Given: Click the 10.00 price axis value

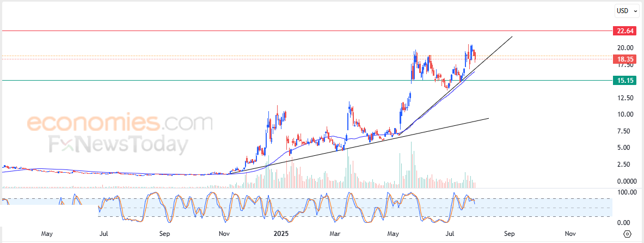Looking at the screenshot, I should (624, 114).
